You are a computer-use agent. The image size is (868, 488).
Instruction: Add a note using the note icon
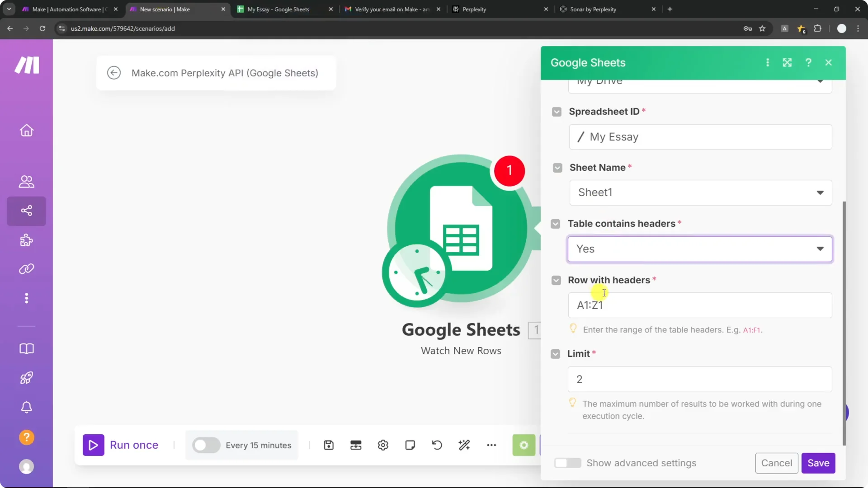pos(410,445)
